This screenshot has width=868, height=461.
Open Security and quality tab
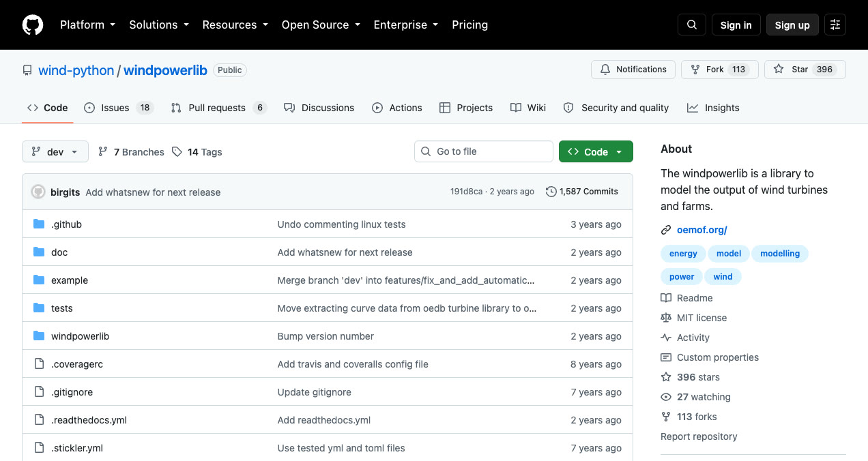616,108
